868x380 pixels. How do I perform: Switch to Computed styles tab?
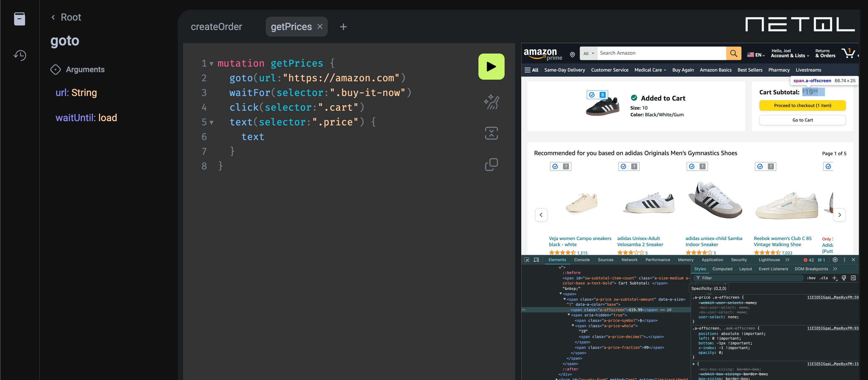(x=722, y=269)
